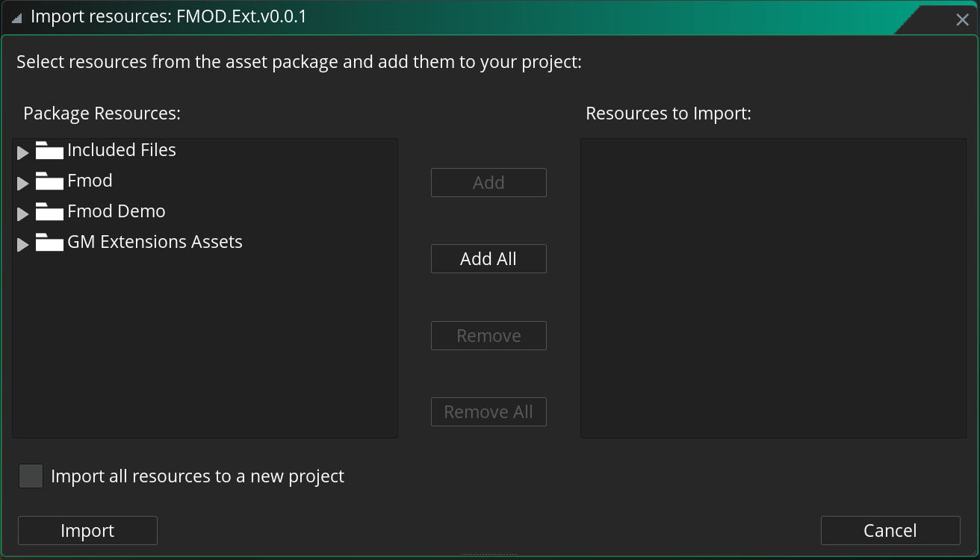The height and width of the screenshot is (560, 980).
Task: Click the collapse triangle in the title bar
Action: point(16,18)
